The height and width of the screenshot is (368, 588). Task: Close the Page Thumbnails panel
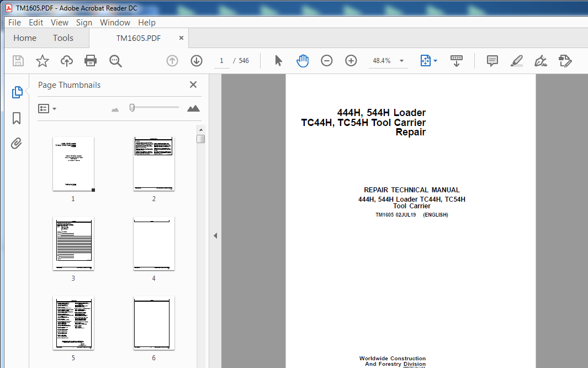tap(193, 85)
